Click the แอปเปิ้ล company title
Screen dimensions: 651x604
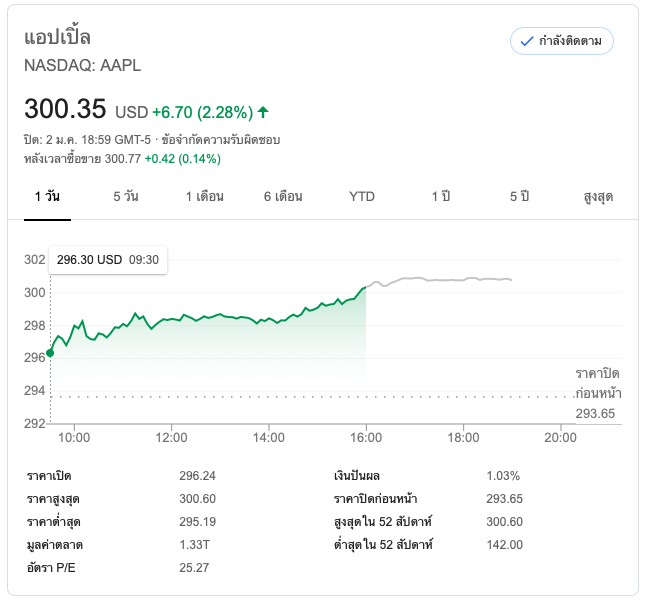(x=57, y=37)
